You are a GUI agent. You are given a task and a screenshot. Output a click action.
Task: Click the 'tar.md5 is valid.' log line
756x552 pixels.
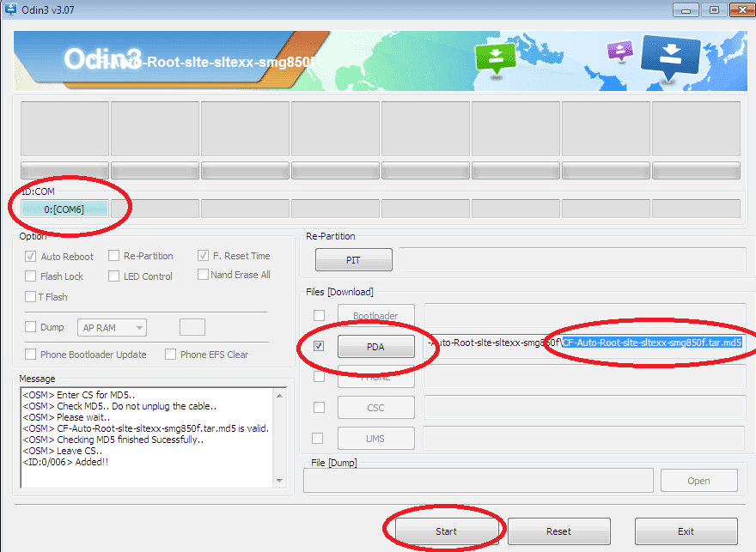tap(145, 428)
